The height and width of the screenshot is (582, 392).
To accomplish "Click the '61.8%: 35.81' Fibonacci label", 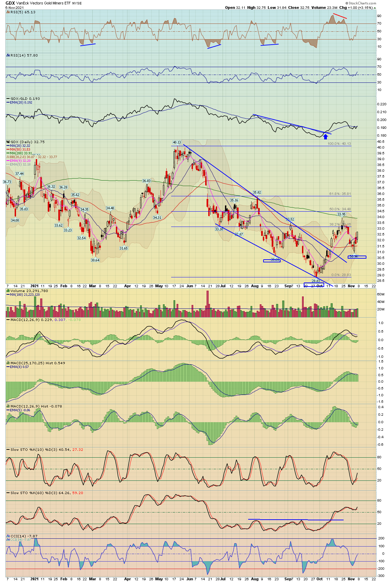I will (340, 194).
